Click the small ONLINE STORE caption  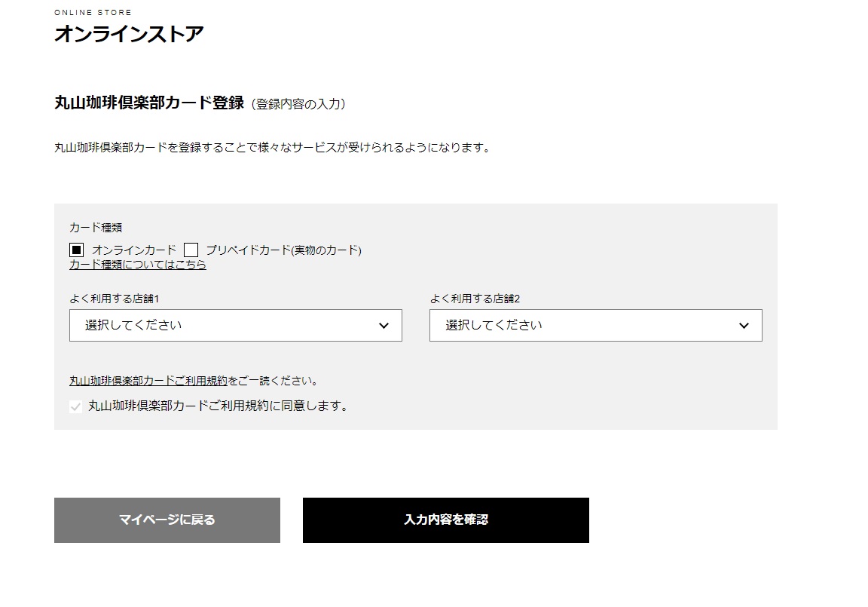[x=93, y=13]
